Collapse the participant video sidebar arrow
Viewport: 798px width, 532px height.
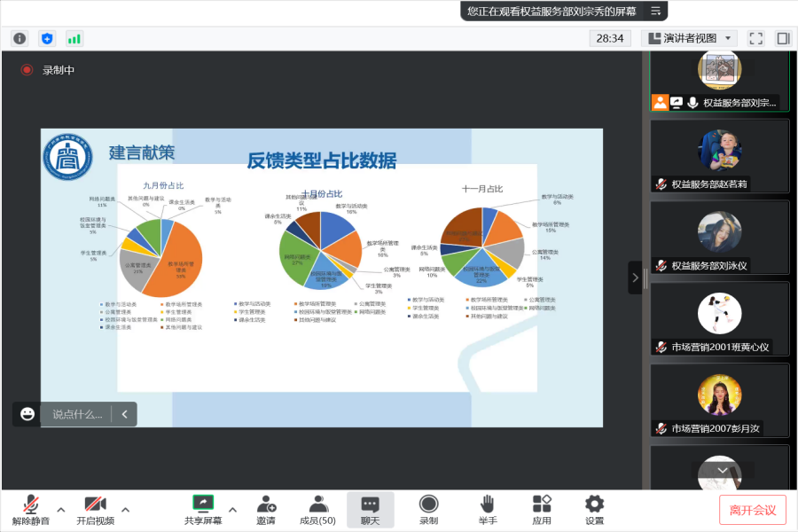(x=635, y=278)
